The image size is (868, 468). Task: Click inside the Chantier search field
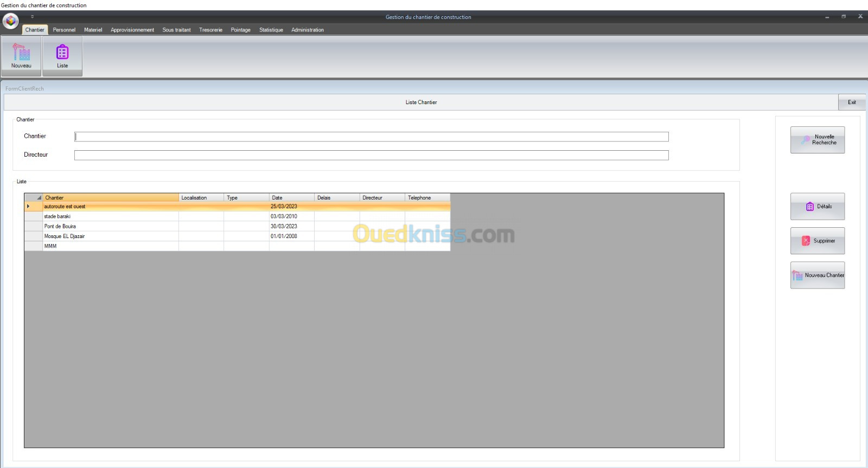click(x=371, y=137)
